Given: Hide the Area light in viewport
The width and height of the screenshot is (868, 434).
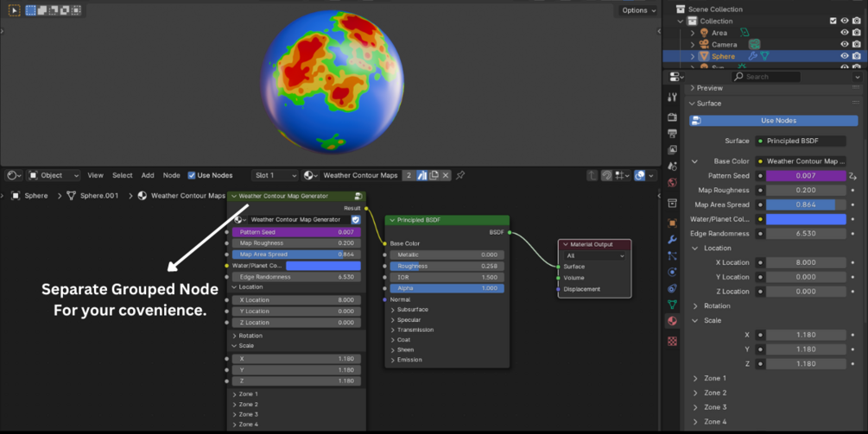Looking at the screenshot, I should coord(844,33).
